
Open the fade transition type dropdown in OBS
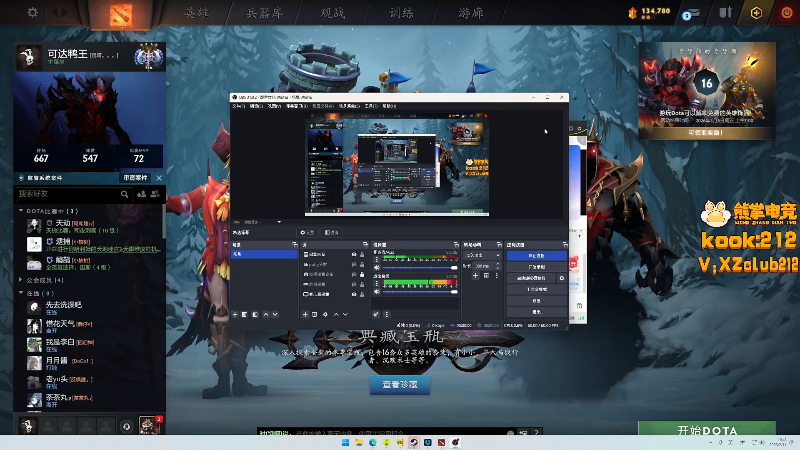[482, 255]
